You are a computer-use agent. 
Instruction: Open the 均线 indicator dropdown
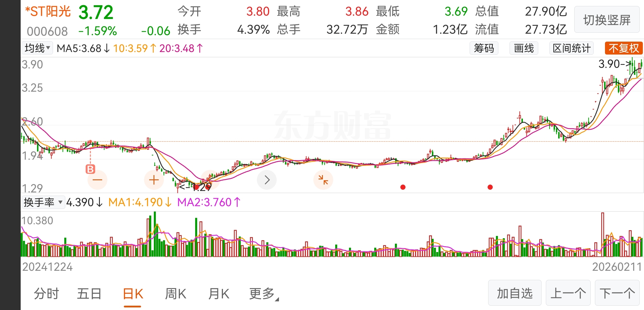pyautogui.click(x=37, y=48)
